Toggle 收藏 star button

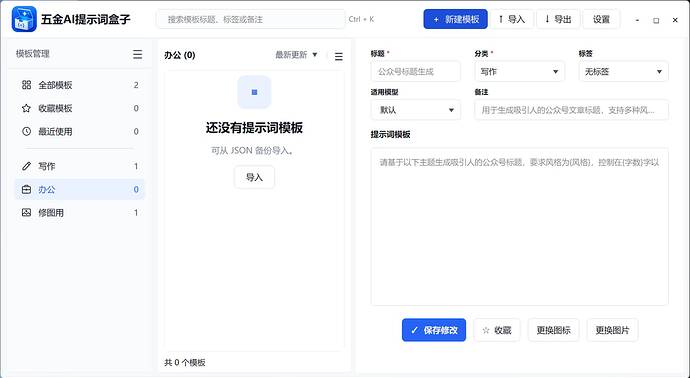[x=497, y=330]
